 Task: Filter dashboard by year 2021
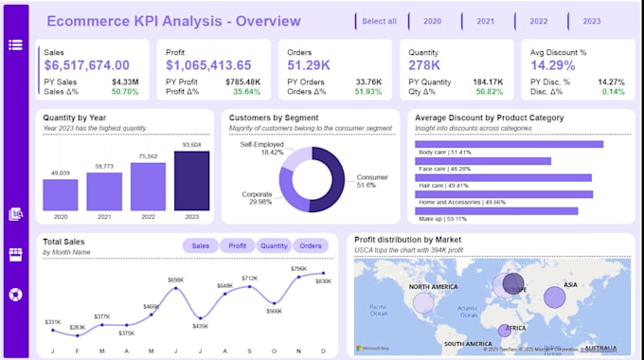tap(486, 21)
